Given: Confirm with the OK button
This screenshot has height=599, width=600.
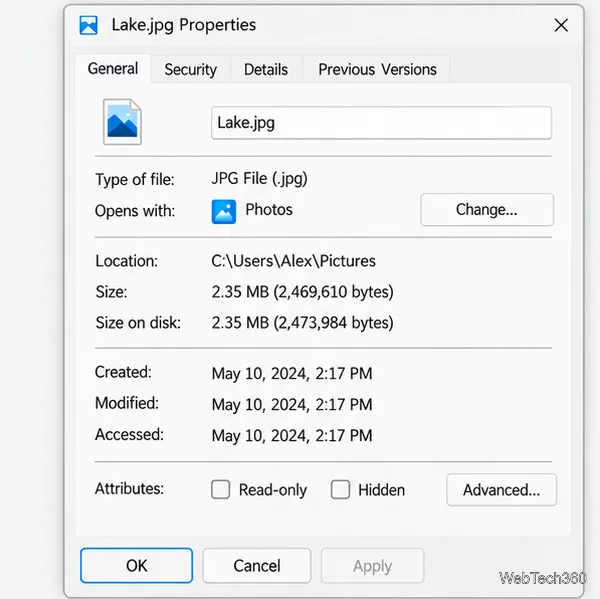Looking at the screenshot, I should pos(137,565).
